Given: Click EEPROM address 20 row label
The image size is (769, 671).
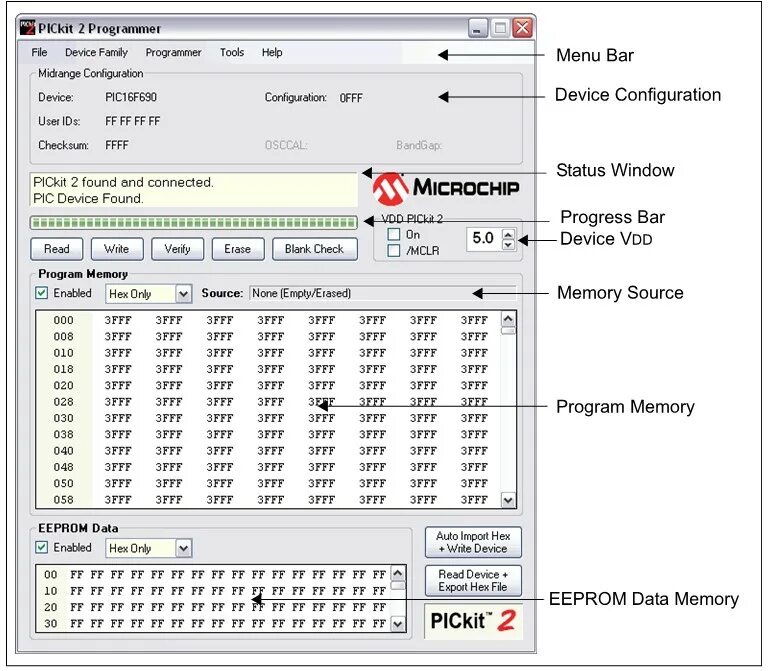Looking at the screenshot, I should pyautogui.click(x=51, y=607).
